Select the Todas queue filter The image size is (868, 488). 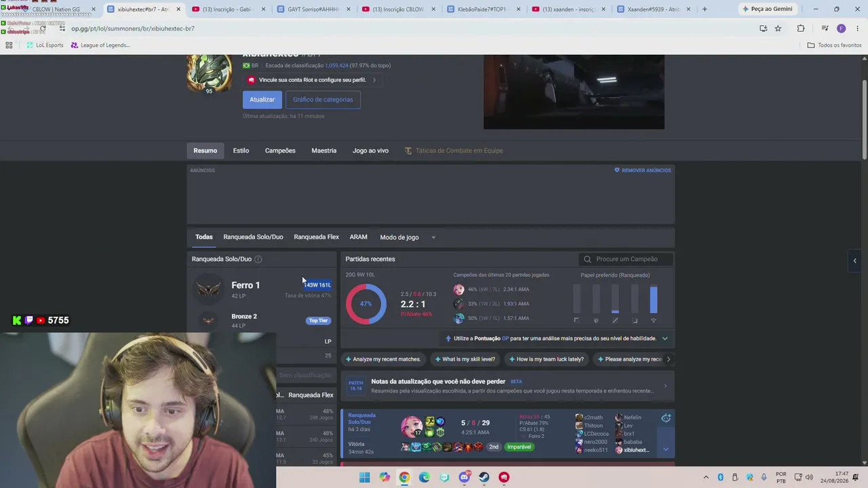coord(203,237)
